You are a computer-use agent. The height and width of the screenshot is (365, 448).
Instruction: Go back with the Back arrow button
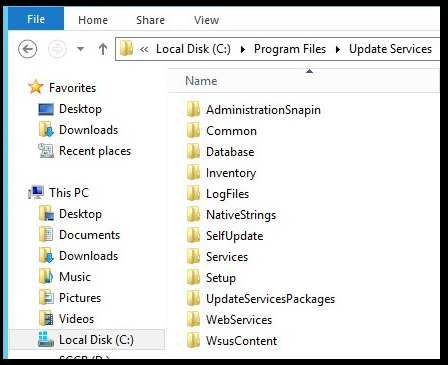pyautogui.click(x=27, y=49)
